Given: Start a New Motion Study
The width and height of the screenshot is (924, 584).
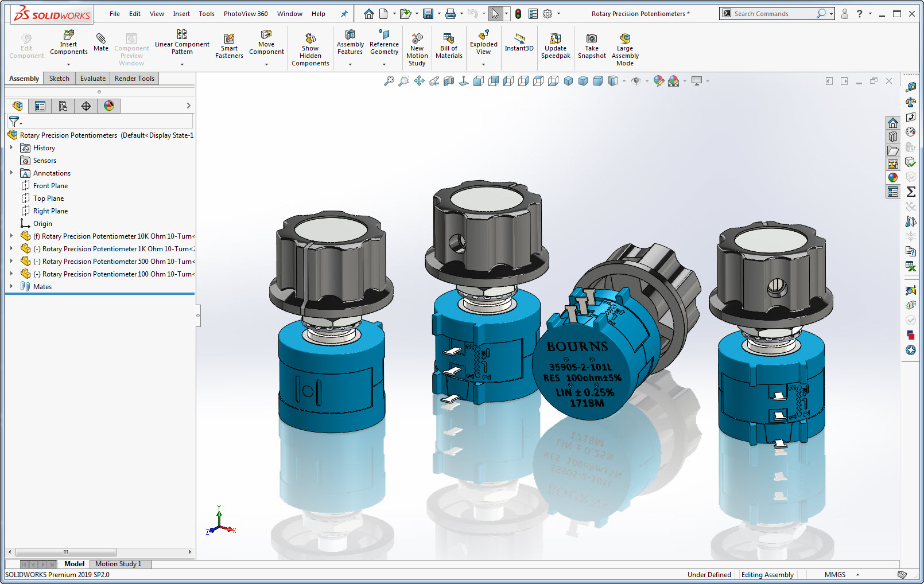Looking at the screenshot, I should pos(417,49).
